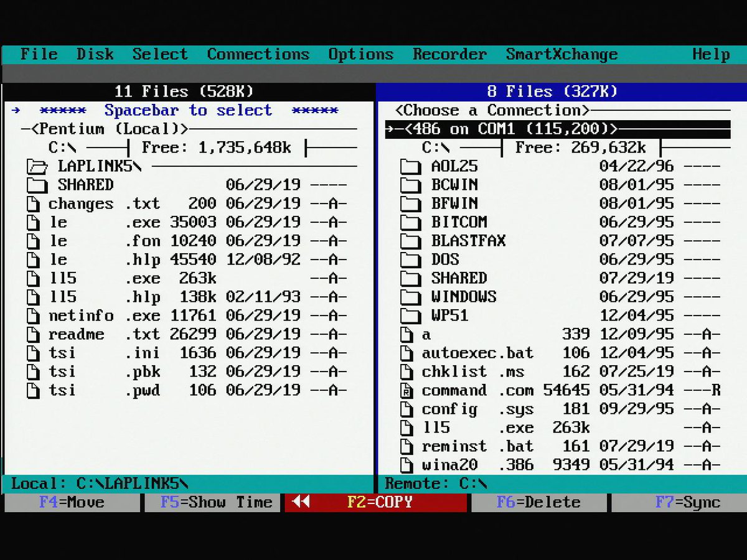Viewport: 747px width, 560px height.
Task: Click the DOS folder icon
Action: [x=411, y=259]
